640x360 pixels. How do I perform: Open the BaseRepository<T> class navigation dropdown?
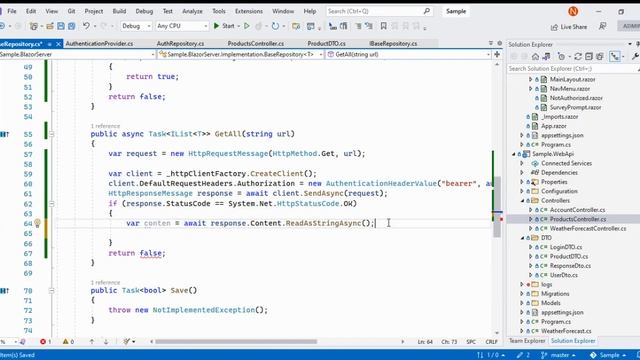241,54
